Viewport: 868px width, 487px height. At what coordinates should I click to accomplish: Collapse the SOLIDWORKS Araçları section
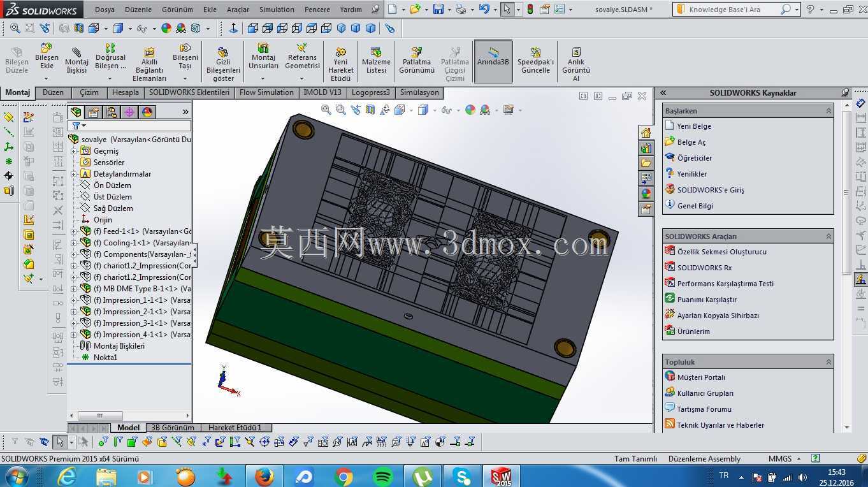tap(828, 236)
